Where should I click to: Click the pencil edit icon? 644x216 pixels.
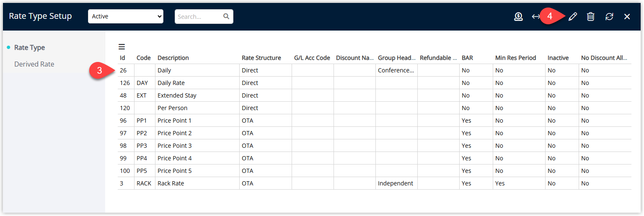coord(573,17)
